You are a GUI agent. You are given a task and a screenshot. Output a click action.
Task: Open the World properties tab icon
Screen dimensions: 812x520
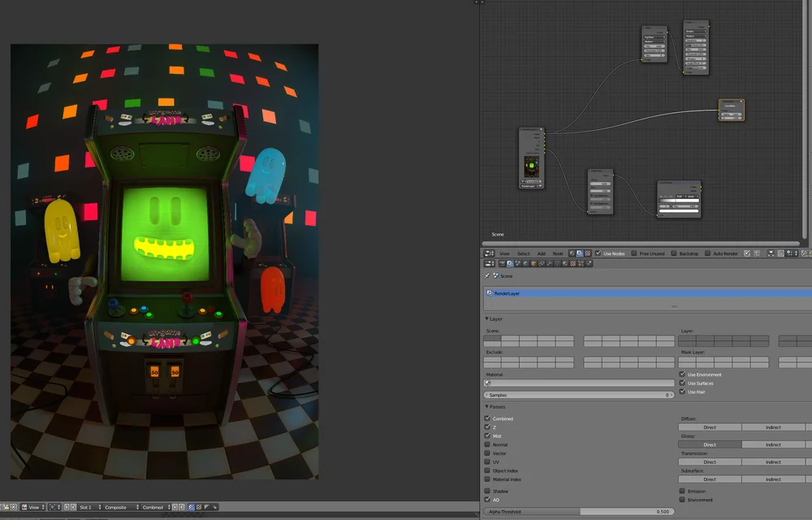click(x=525, y=263)
